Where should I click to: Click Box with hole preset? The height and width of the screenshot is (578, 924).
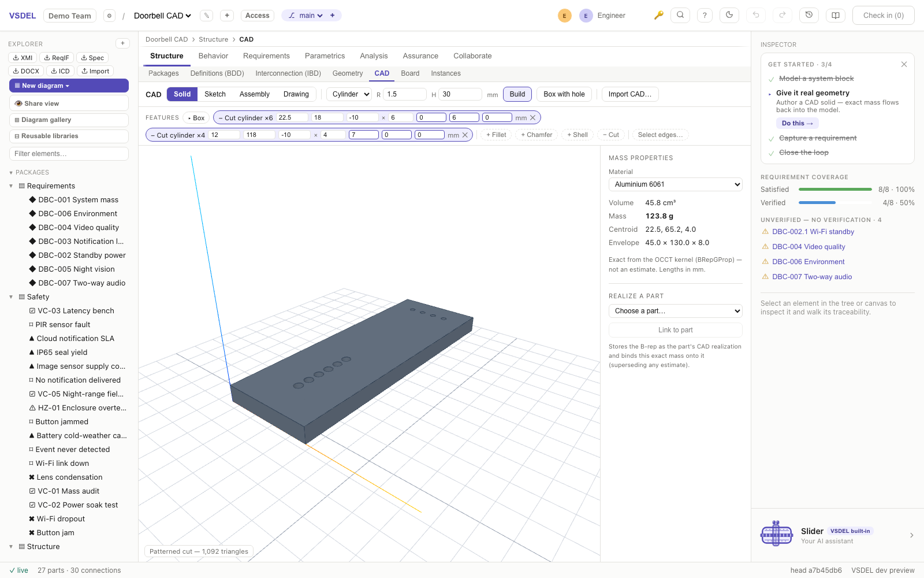[564, 94]
